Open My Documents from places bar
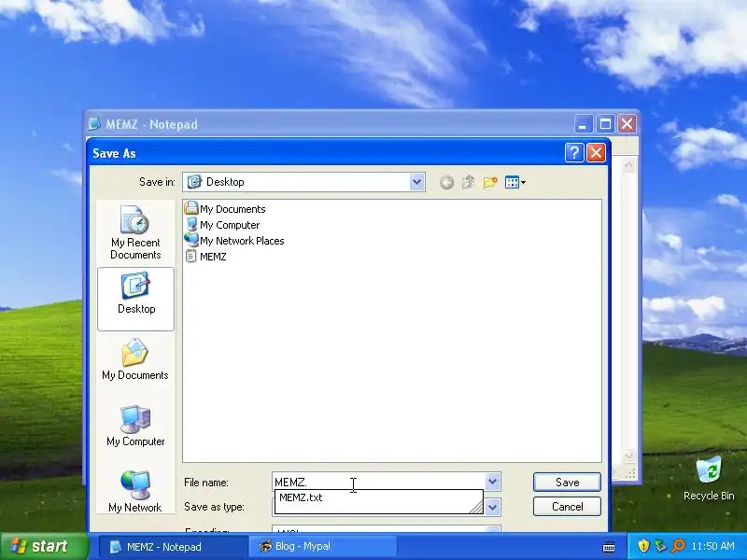 tap(135, 359)
